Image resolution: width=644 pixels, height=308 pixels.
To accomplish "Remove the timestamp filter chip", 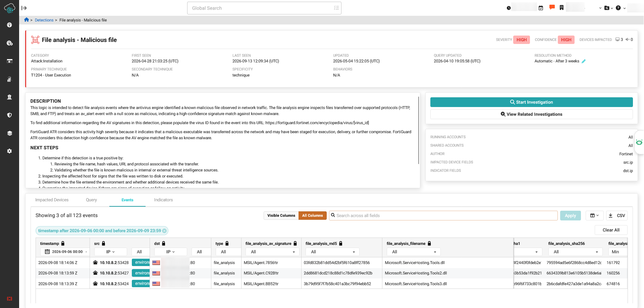I will [164, 231].
